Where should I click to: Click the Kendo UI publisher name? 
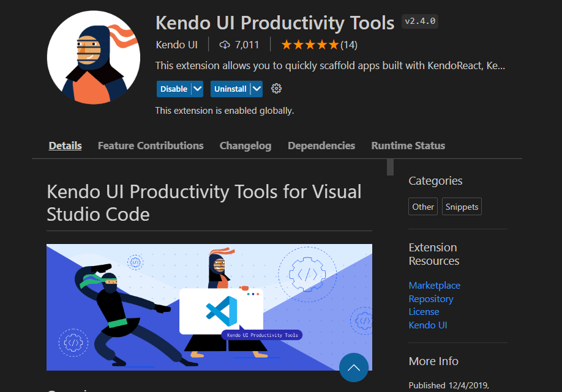coord(177,45)
